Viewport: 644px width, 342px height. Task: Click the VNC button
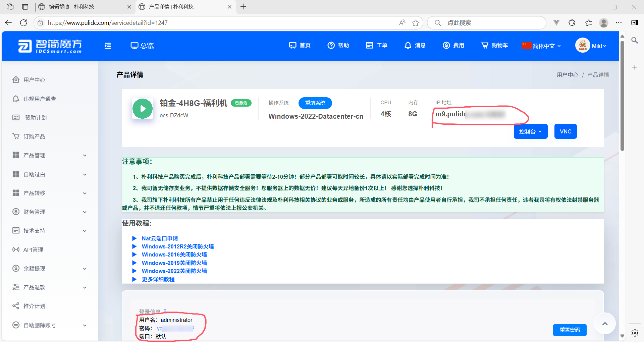(x=566, y=131)
